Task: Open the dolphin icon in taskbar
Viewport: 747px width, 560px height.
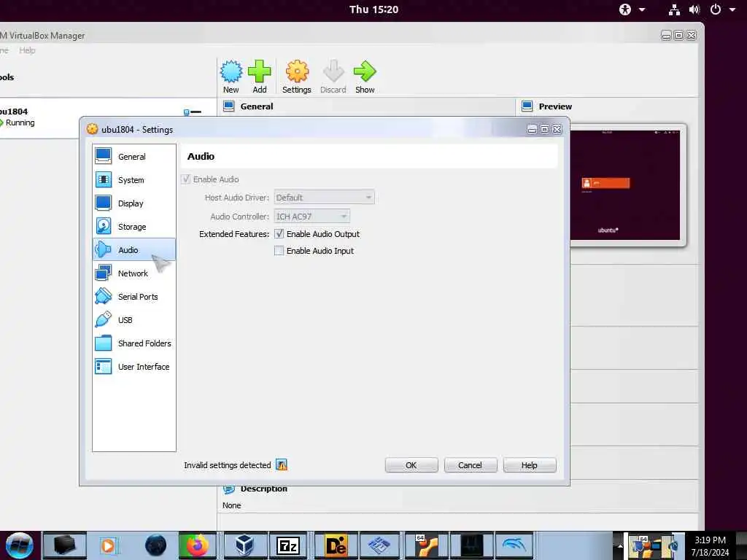Action: (514, 545)
